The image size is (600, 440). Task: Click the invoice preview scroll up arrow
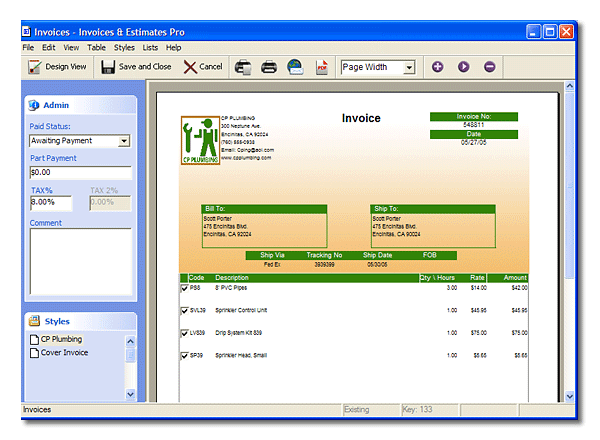tap(569, 86)
